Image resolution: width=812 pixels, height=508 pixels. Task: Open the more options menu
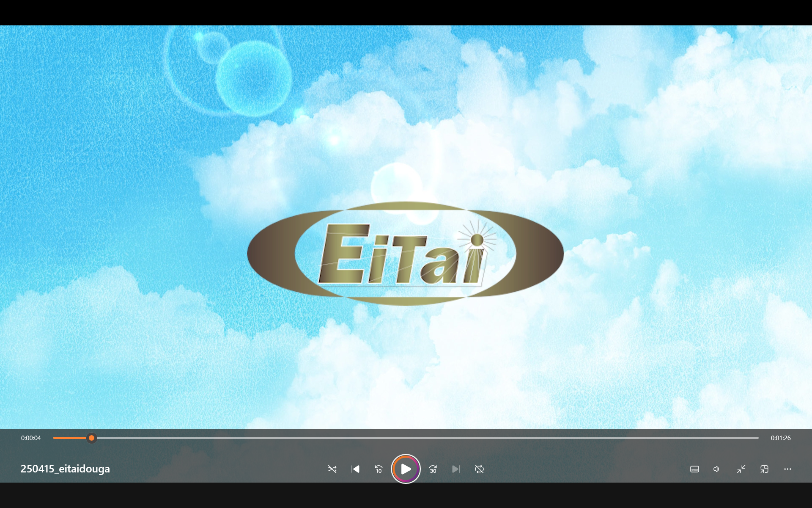(787, 469)
